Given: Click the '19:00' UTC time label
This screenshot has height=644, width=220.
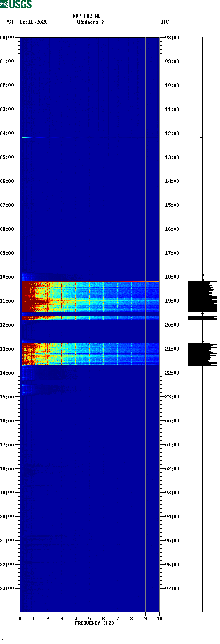Looking at the screenshot, I should click(x=172, y=301).
